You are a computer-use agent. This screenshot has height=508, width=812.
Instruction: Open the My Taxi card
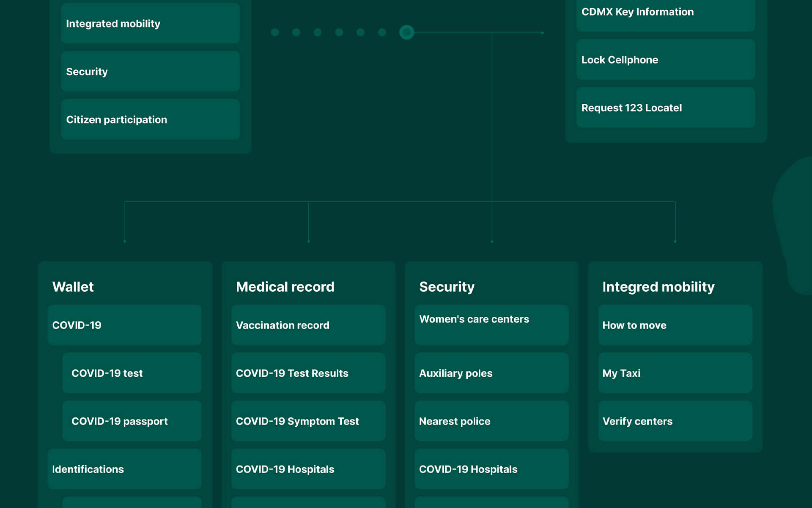(x=675, y=373)
